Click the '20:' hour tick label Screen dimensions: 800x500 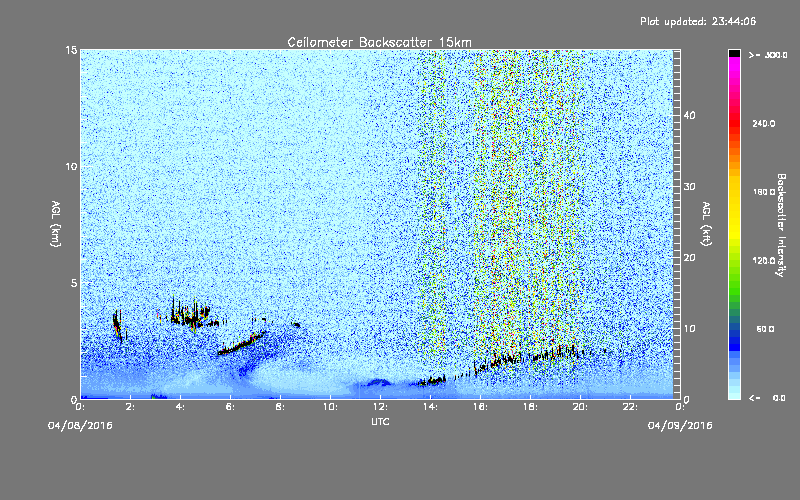click(581, 407)
